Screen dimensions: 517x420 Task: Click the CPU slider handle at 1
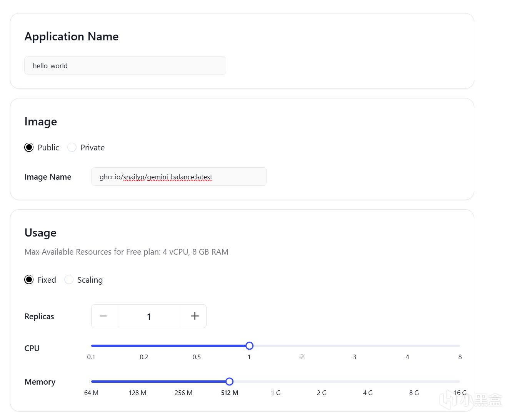point(249,346)
